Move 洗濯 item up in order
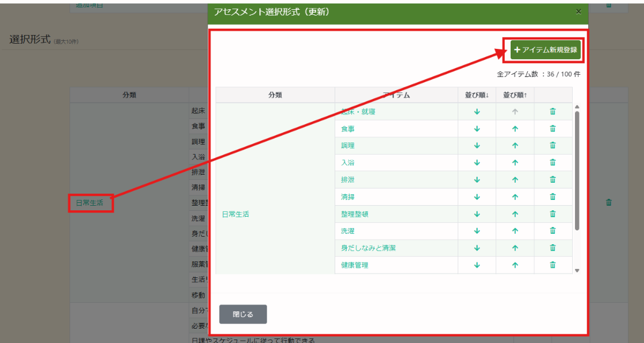 515,231
